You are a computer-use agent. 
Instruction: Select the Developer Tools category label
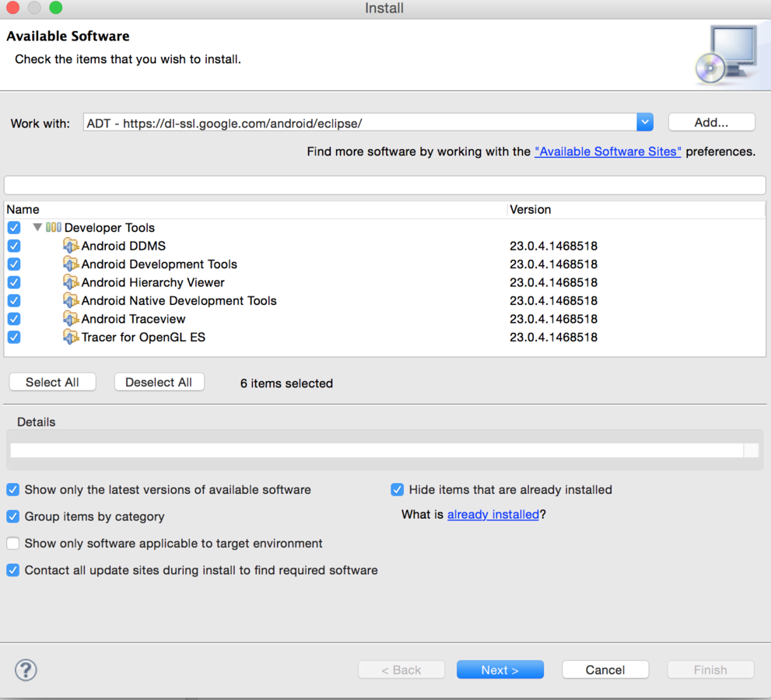pyautogui.click(x=110, y=228)
